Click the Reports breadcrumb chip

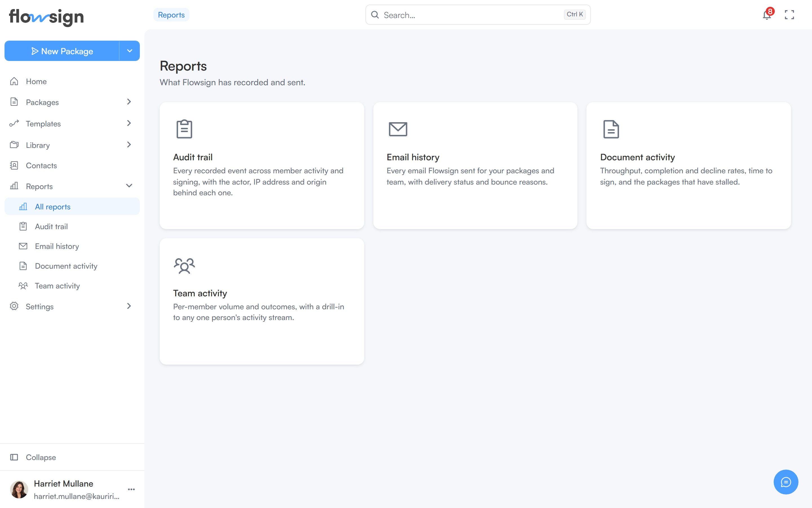click(x=171, y=15)
